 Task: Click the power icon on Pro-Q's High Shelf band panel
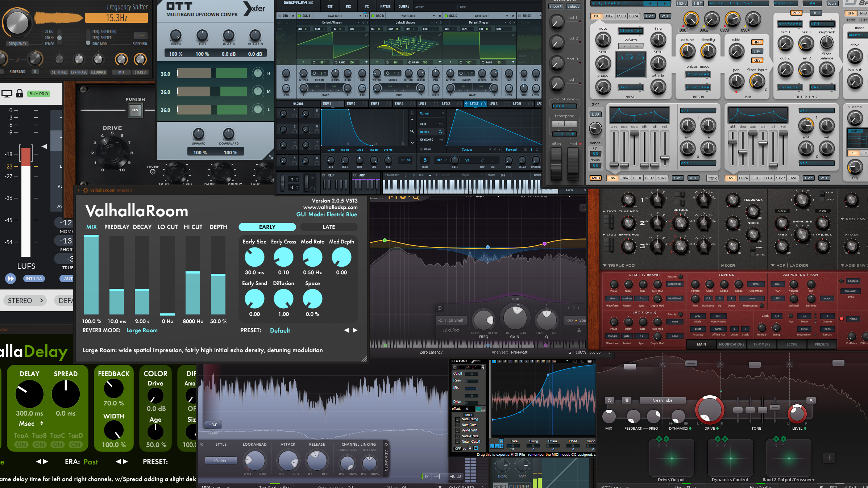[440, 308]
